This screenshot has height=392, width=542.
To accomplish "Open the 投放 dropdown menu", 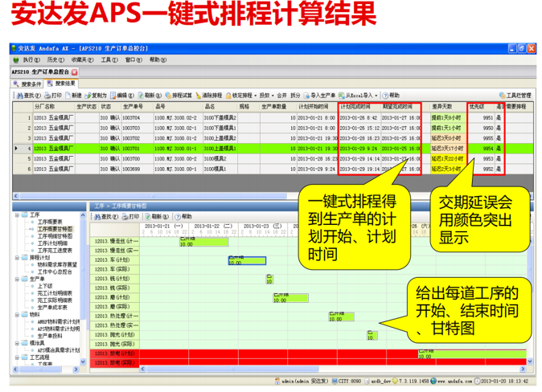I will 266,96.
